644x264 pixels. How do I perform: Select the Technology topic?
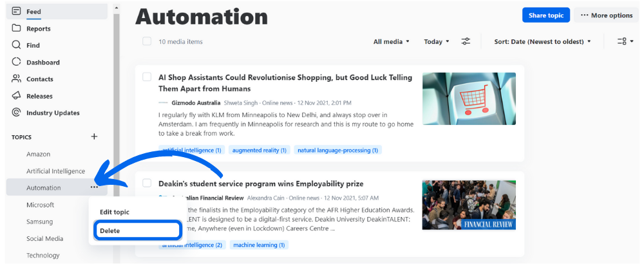tap(43, 255)
